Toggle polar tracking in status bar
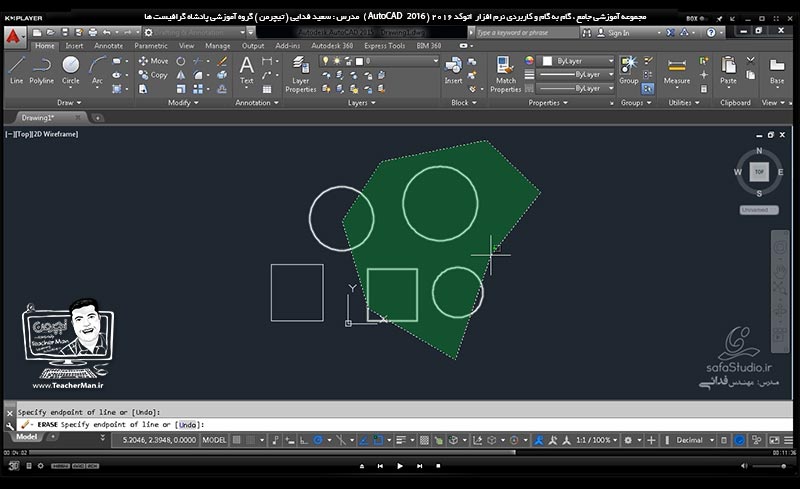This screenshot has height=489, width=800. [x=318, y=440]
